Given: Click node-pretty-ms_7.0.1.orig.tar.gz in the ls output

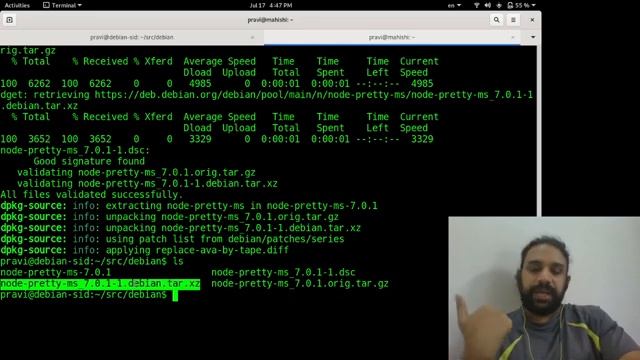Looking at the screenshot, I should (x=300, y=284).
